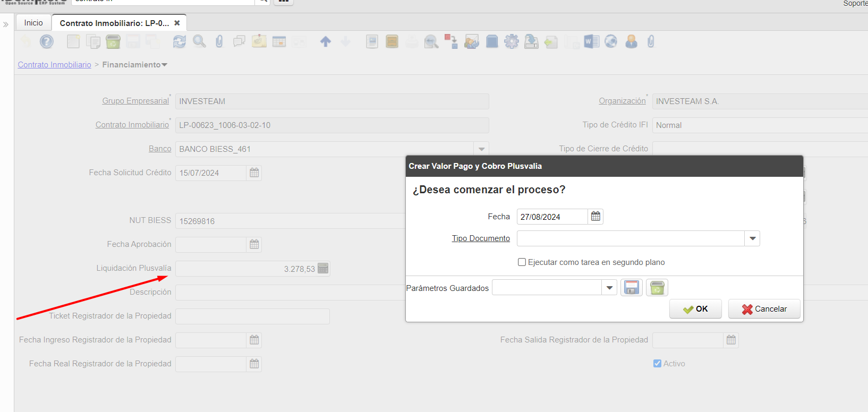Open the calculator for Liquidación Plusvalía
The height and width of the screenshot is (412, 868).
[323, 269]
